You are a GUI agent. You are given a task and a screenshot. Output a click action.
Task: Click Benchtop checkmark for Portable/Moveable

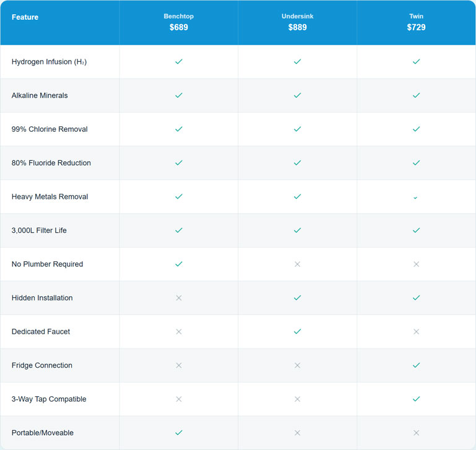(178, 433)
